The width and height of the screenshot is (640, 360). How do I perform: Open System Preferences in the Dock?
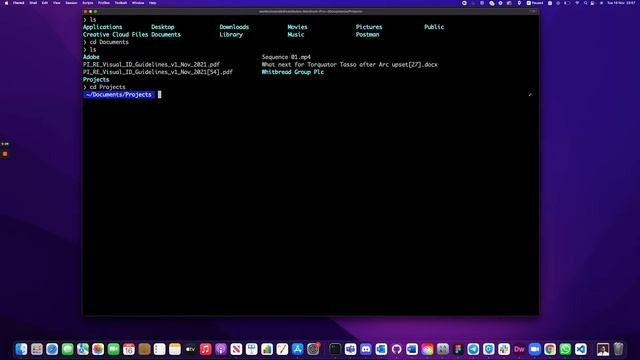pyautogui.click(x=313, y=349)
